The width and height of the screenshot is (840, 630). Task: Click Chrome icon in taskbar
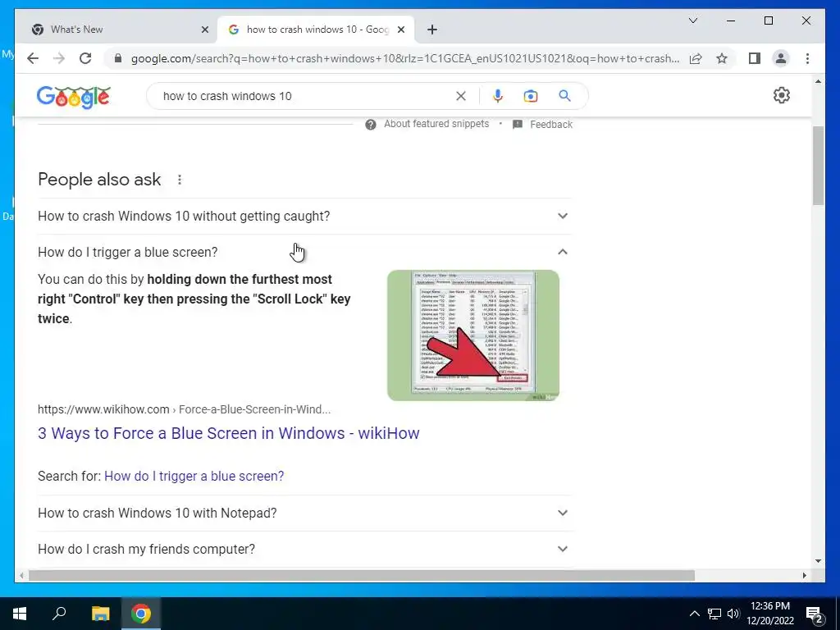click(x=141, y=614)
